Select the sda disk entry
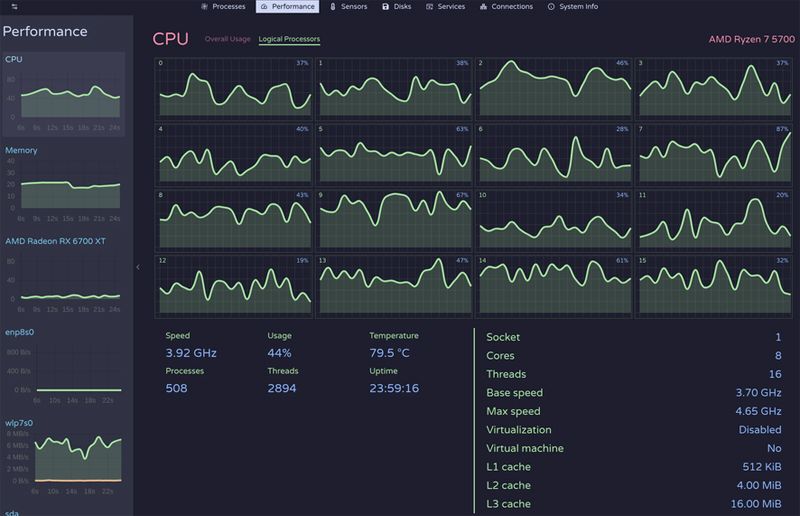 point(12,512)
